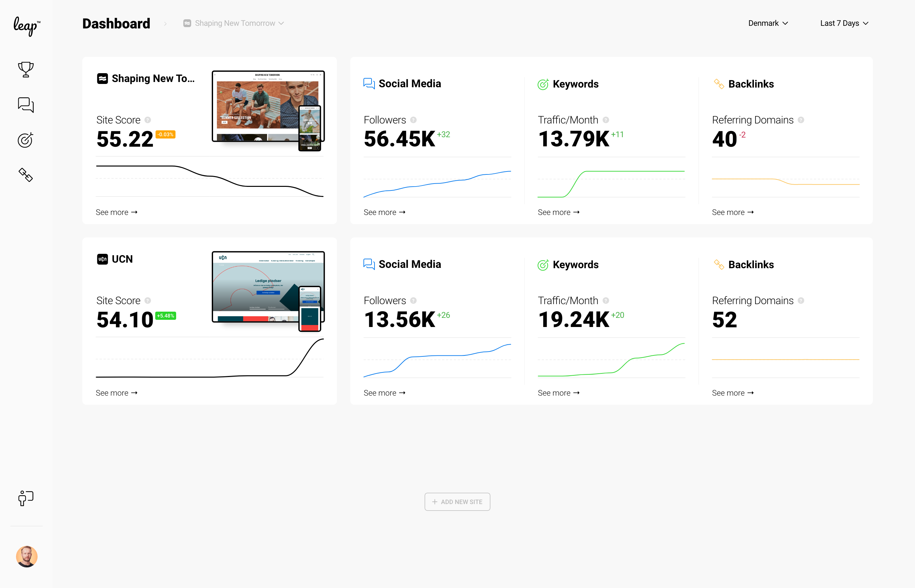Click the Shaping New To... card title
Image resolution: width=915 pixels, height=588 pixels.
(153, 79)
